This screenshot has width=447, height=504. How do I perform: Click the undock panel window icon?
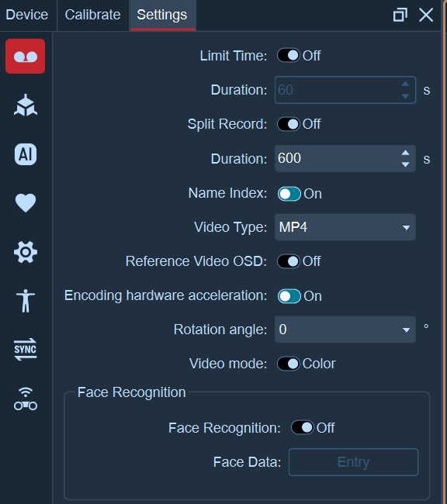click(x=400, y=15)
